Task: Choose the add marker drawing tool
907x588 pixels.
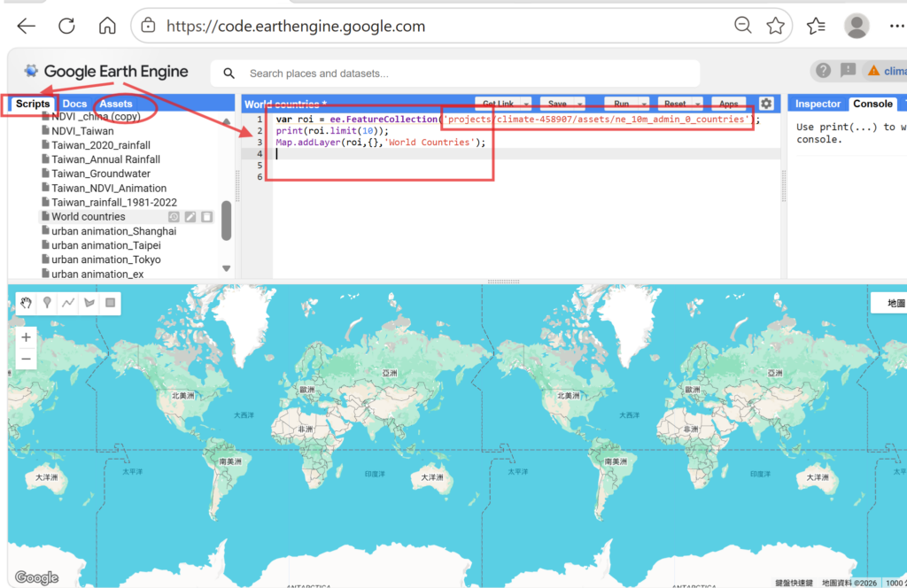Action: (x=47, y=304)
